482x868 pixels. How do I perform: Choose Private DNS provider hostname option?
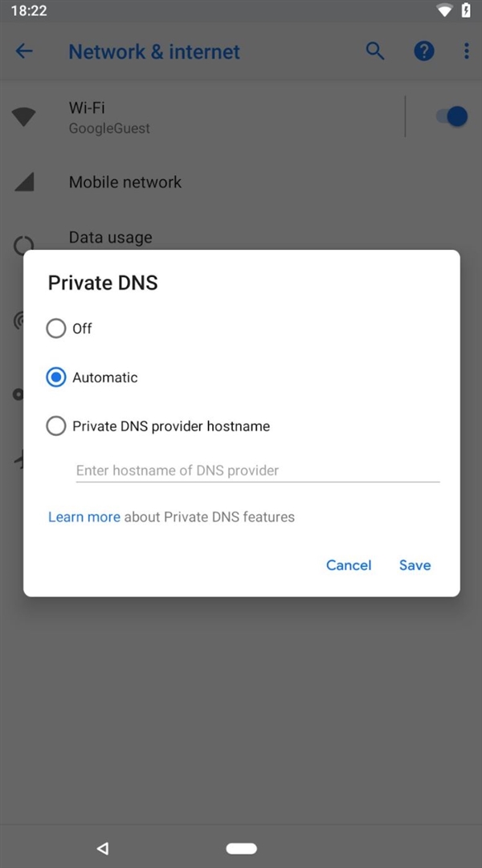click(x=56, y=426)
